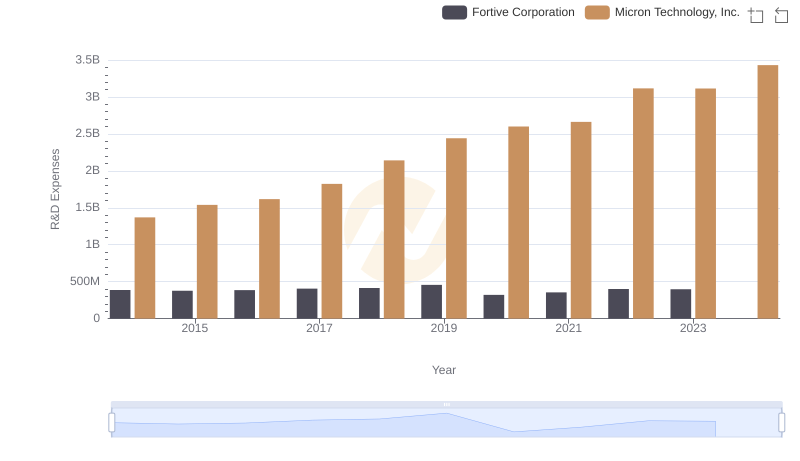This screenshot has width=800, height=461.
Task: Click the 2017 x-axis label
Action: coord(319,328)
